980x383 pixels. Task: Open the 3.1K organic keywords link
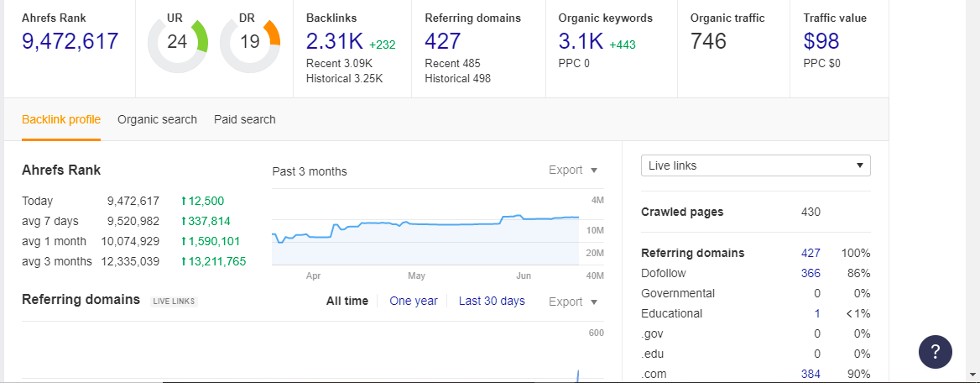[x=581, y=41]
